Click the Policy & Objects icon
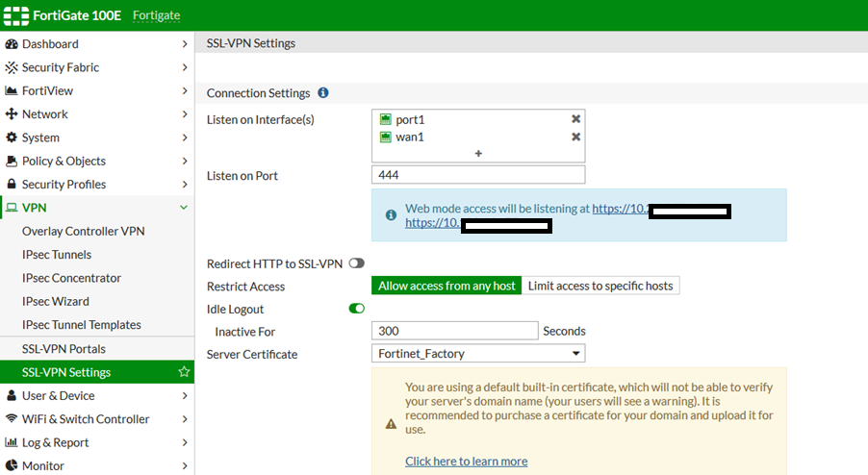Image resolution: width=868 pixels, height=475 pixels. tap(13, 161)
